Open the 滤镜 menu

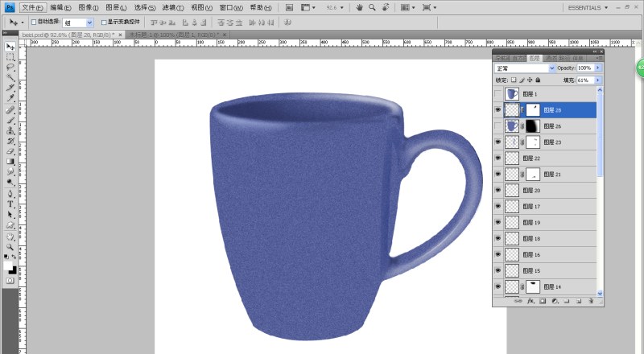click(x=172, y=7)
